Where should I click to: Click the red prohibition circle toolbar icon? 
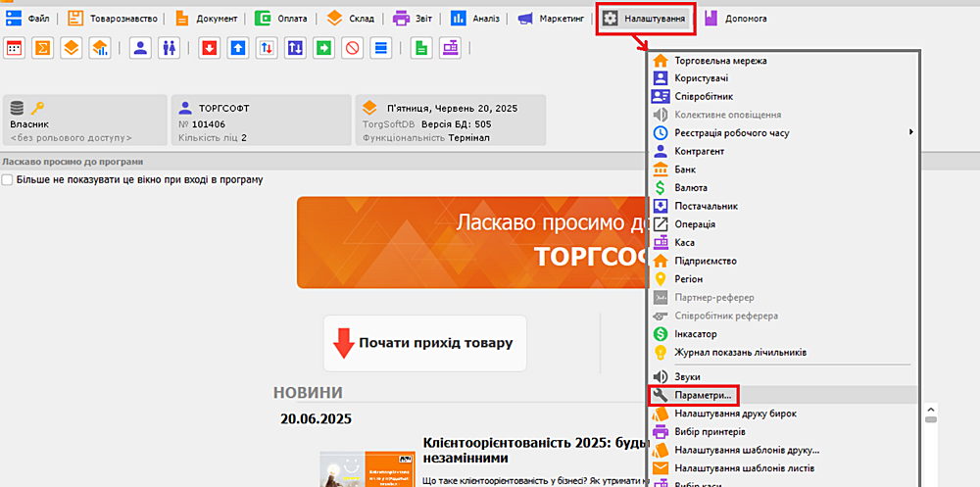pyautogui.click(x=353, y=48)
